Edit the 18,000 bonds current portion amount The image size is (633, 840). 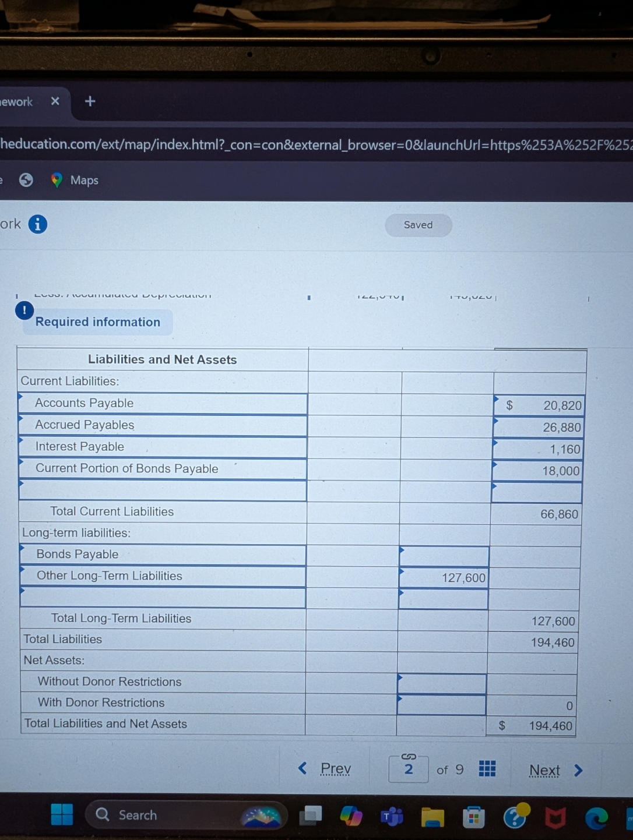(537, 471)
